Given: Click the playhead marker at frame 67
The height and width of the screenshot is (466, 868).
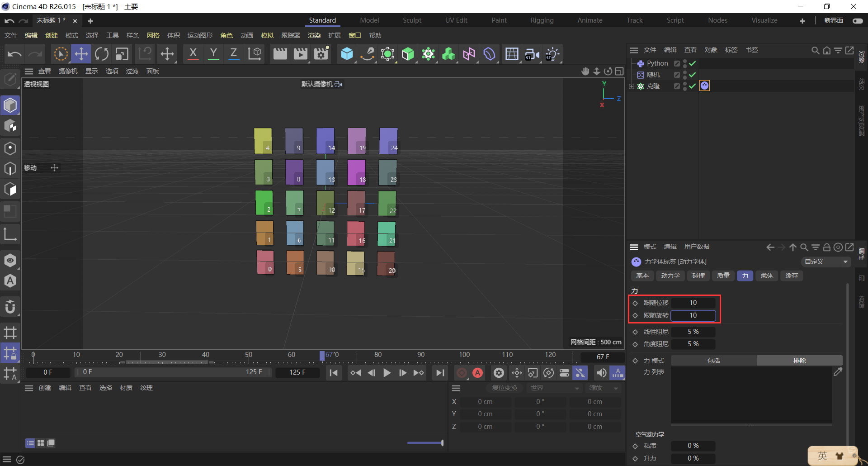Looking at the screenshot, I should (x=322, y=356).
